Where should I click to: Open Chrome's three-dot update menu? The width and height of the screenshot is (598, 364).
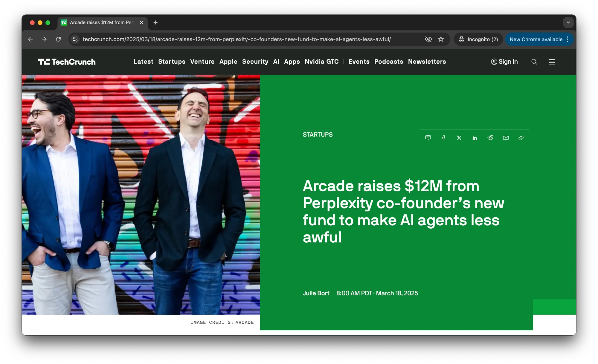point(568,39)
